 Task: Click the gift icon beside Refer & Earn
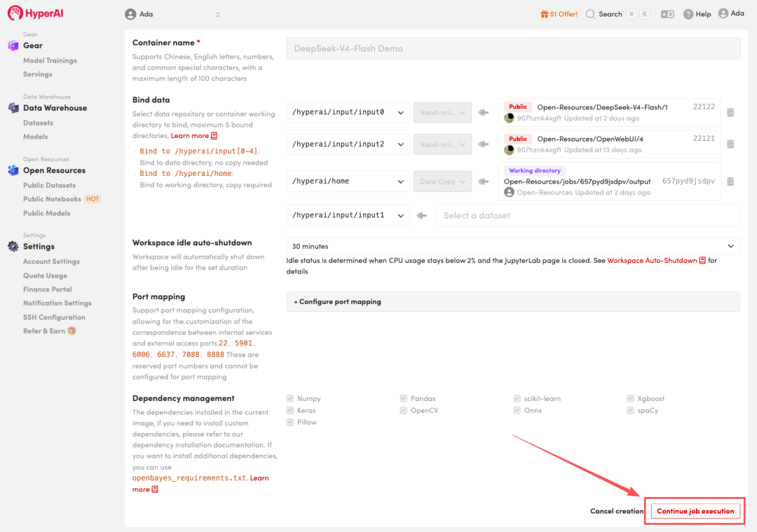[x=72, y=331]
